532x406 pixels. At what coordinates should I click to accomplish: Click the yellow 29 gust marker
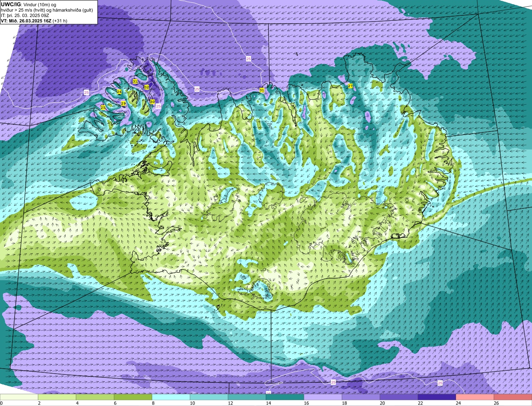click(123, 103)
